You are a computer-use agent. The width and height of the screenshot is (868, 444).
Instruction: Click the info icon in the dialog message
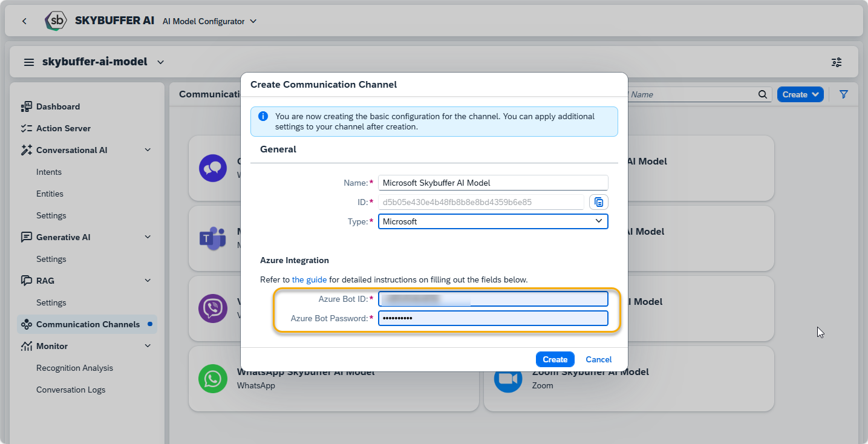(263, 116)
